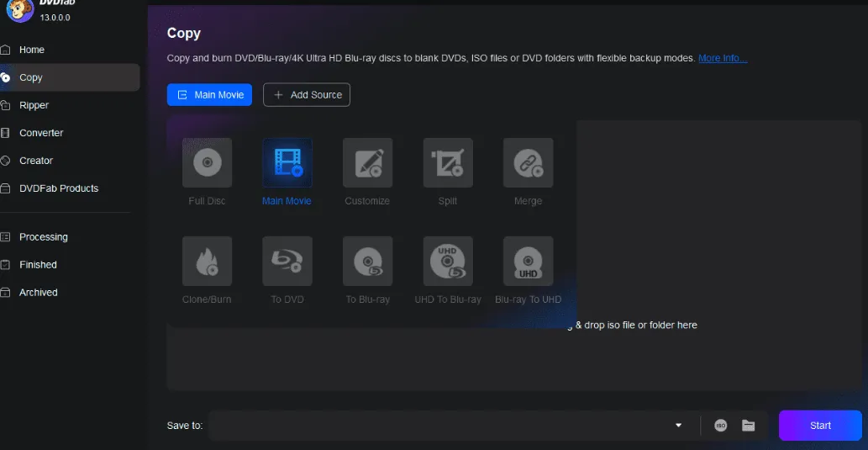Pick the Customize copy mode icon
This screenshot has width=868, height=450.
367,162
